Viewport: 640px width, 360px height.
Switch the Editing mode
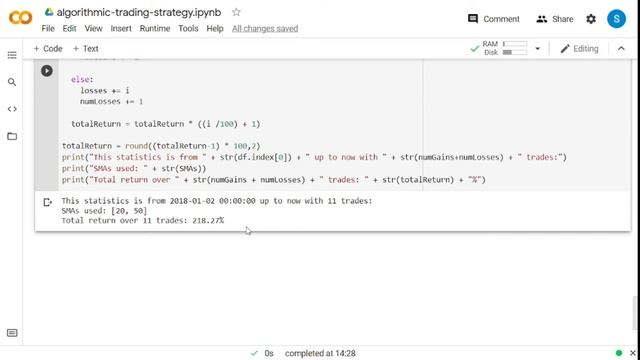(579, 49)
